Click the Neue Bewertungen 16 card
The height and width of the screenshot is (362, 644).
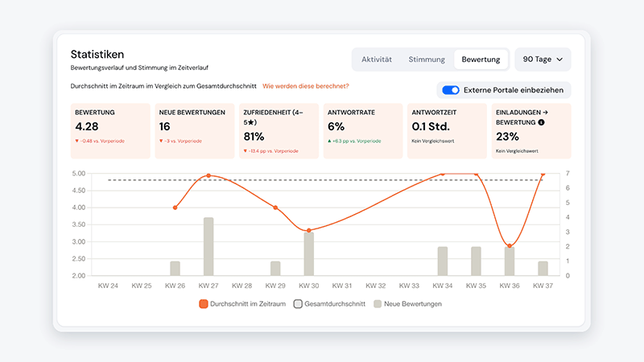[195, 131]
